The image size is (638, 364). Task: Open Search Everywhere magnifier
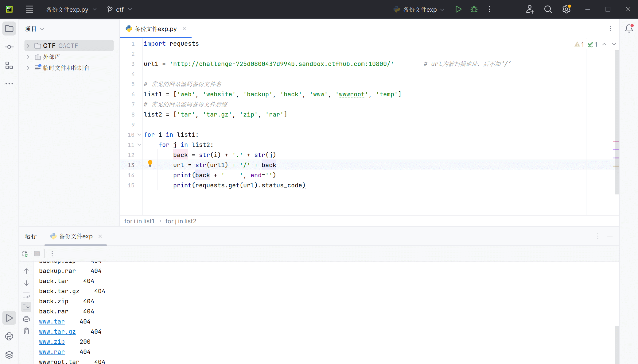pos(548,9)
